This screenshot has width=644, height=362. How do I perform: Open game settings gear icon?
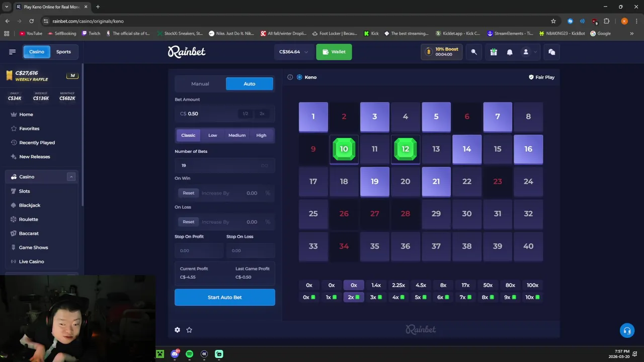click(x=177, y=330)
